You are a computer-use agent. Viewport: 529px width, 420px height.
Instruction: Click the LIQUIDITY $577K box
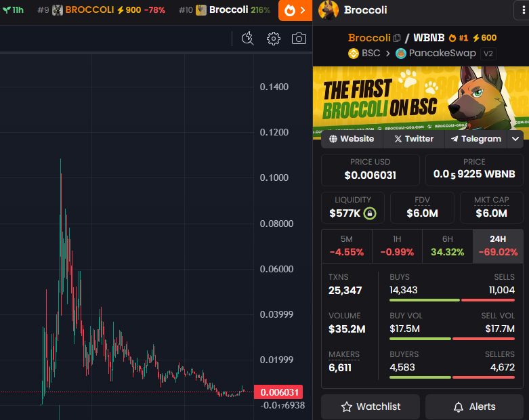(353, 207)
